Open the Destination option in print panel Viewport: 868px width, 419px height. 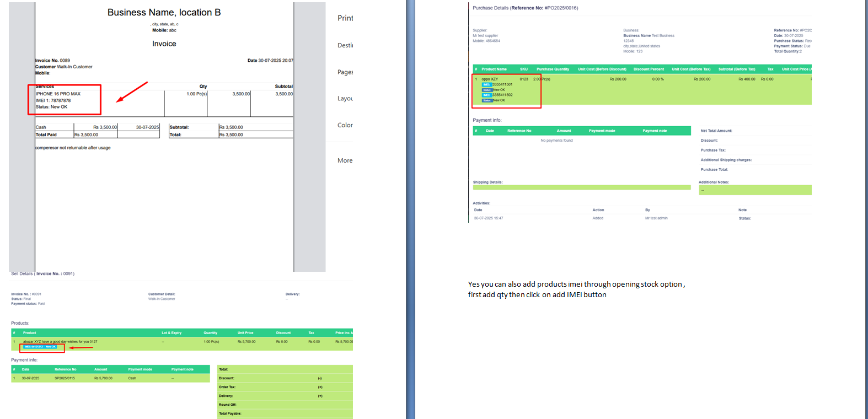pyautogui.click(x=345, y=45)
